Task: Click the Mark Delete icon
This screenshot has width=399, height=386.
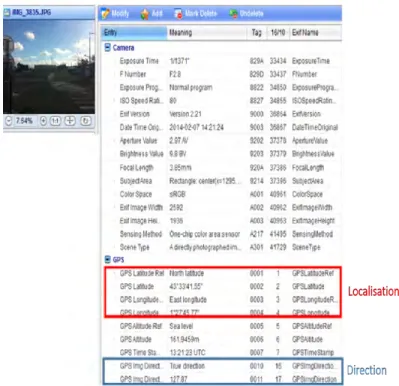Action: [178, 14]
